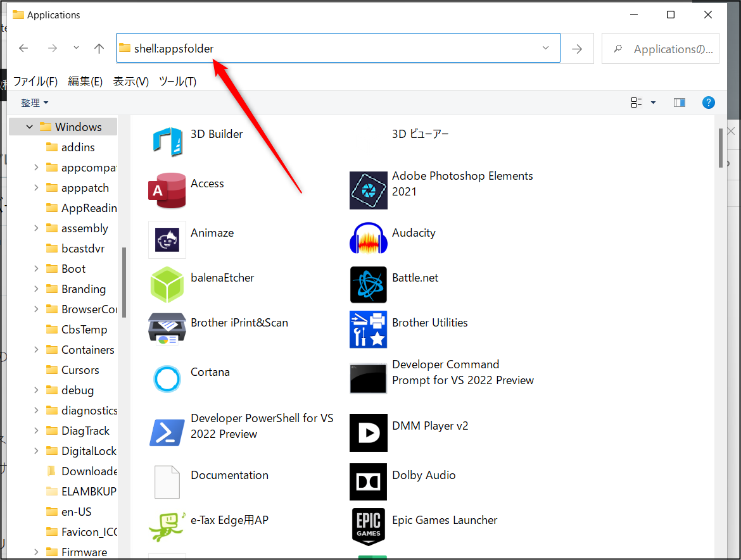Select the e-Tax Edge用AP icon

click(167, 526)
